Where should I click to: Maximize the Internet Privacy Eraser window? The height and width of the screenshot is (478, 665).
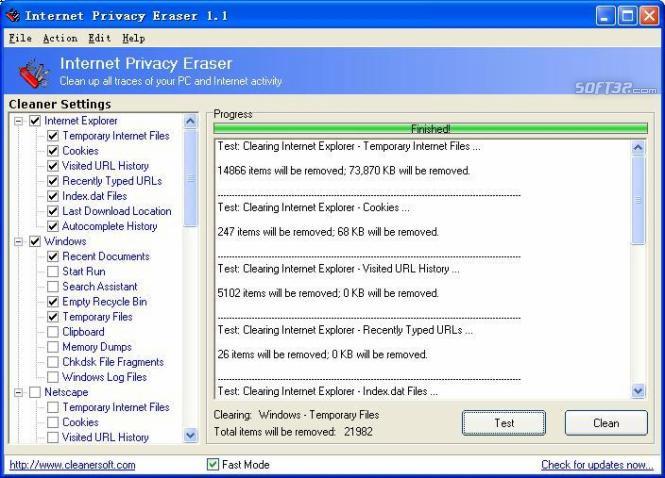(627, 16)
